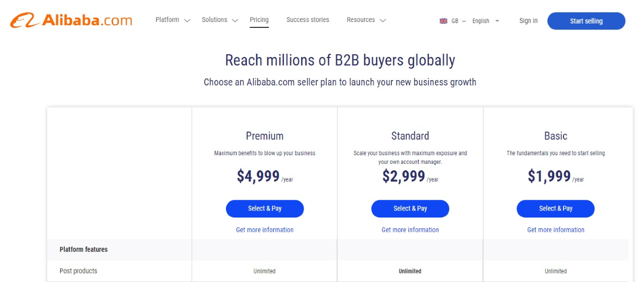Expand the Resources menu chevron
The image size is (644, 282).
383,20
